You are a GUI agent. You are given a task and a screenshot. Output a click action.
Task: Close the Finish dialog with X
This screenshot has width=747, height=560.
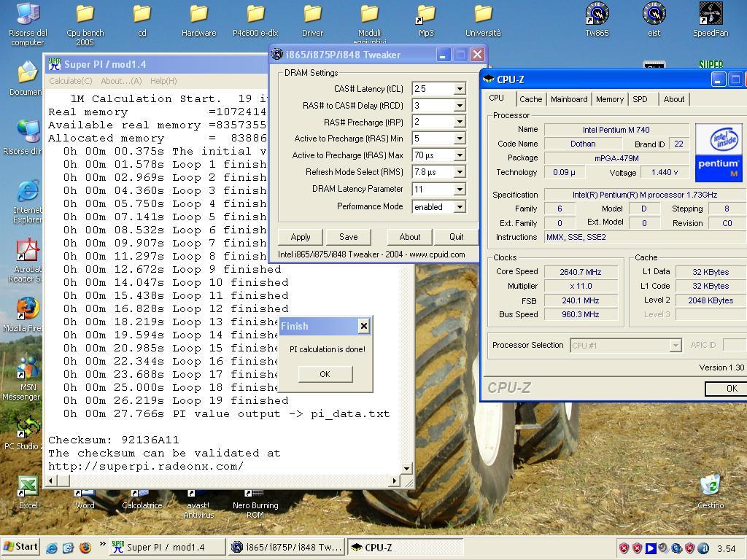363,326
